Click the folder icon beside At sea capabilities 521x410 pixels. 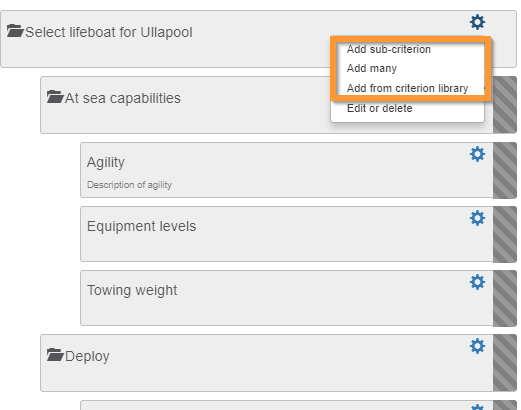tap(55, 97)
